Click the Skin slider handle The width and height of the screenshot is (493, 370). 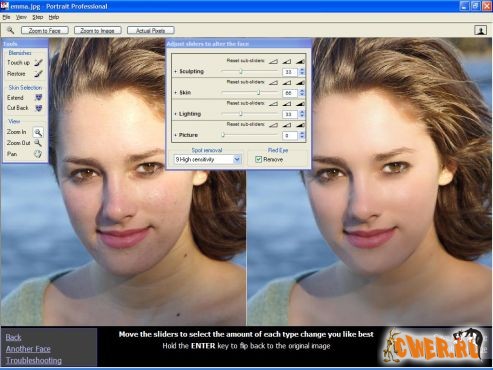pos(258,92)
